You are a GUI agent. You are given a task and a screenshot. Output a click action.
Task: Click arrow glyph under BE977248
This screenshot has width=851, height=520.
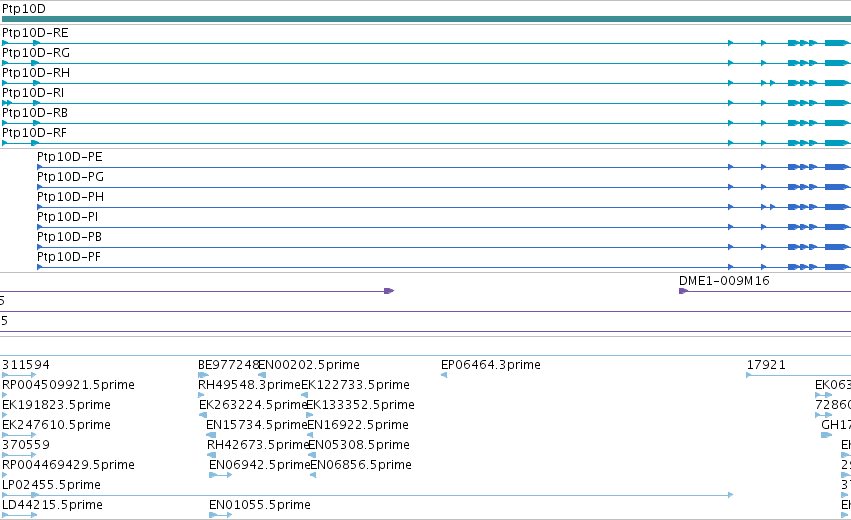tap(204, 375)
